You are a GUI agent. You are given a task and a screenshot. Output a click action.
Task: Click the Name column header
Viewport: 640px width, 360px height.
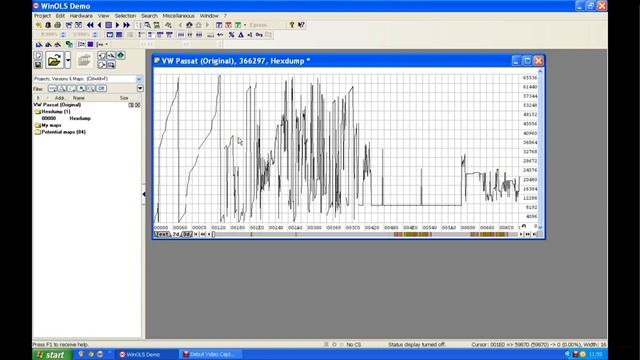[79, 98]
